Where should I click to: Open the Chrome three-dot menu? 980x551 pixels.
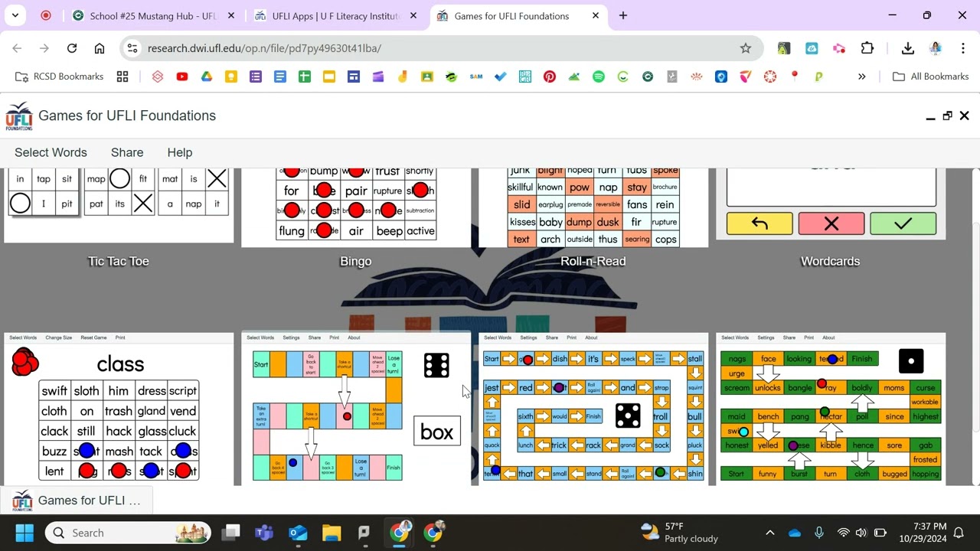click(x=962, y=48)
